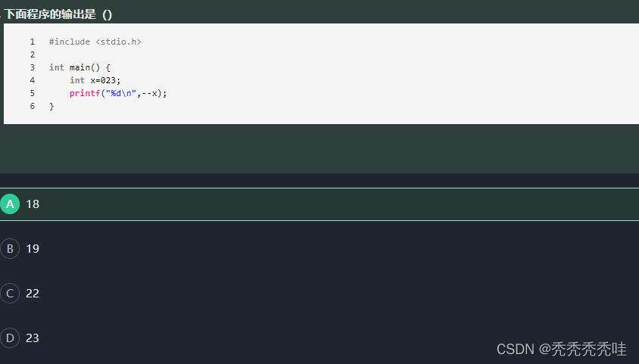Click line number 6 in code block

pos(33,106)
